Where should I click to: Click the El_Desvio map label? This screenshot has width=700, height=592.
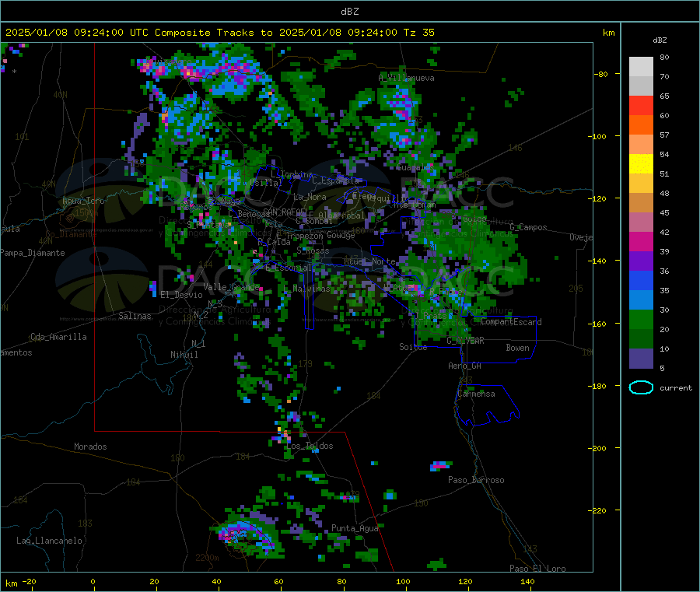click(x=182, y=295)
